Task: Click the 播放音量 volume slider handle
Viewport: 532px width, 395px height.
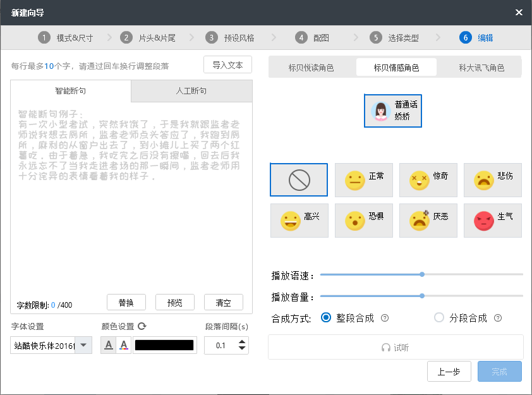Action: [x=421, y=296]
